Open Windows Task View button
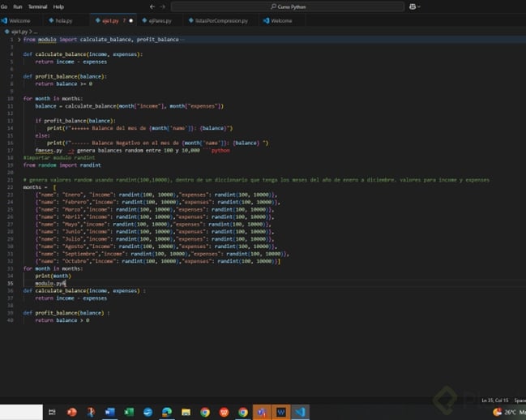Viewport: 526px width, 420px height. coord(52,412)
